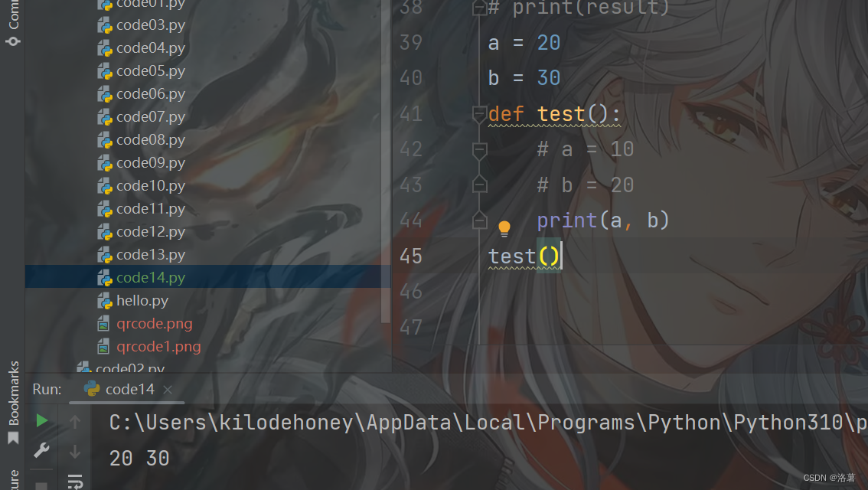
Task: Click the up arrow in Run panel
Action: pos(75,422)
